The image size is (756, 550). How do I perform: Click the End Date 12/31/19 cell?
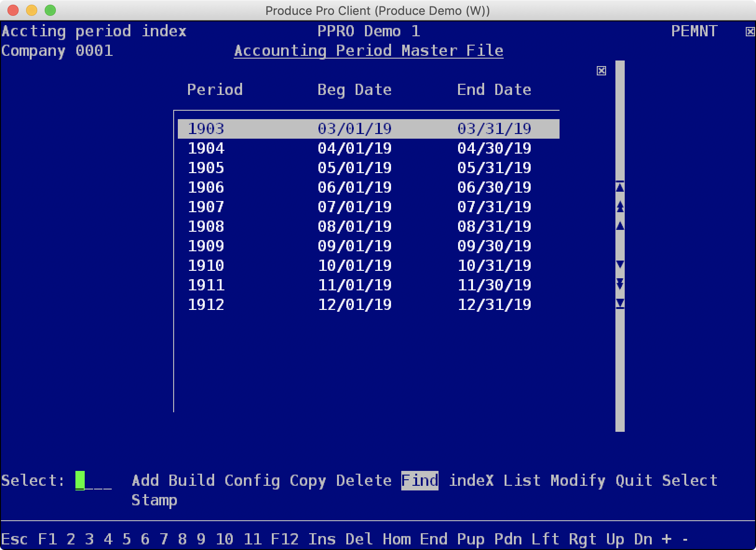(x=494, y=305)
